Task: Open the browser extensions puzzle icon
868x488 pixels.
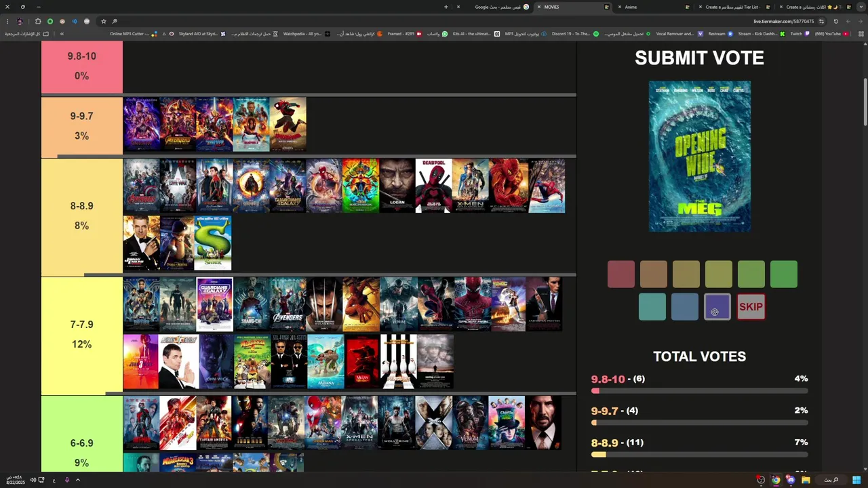Action: [x=38, y=21]
